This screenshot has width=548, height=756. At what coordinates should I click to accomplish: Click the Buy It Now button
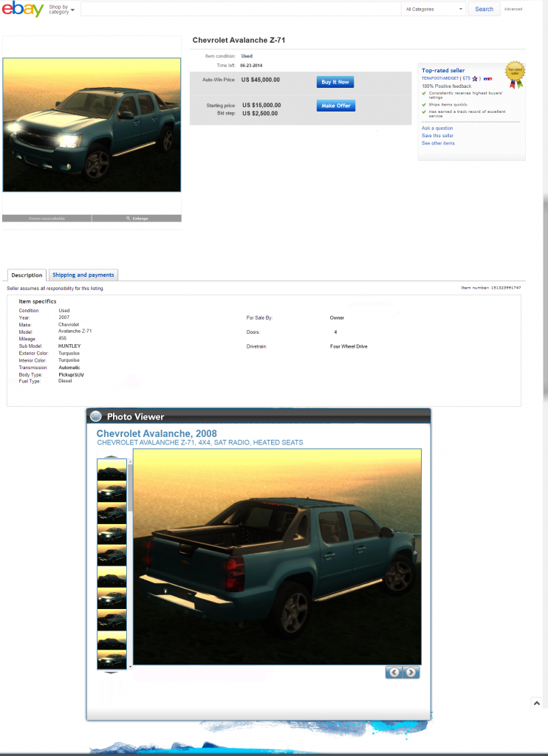(335, 82)
